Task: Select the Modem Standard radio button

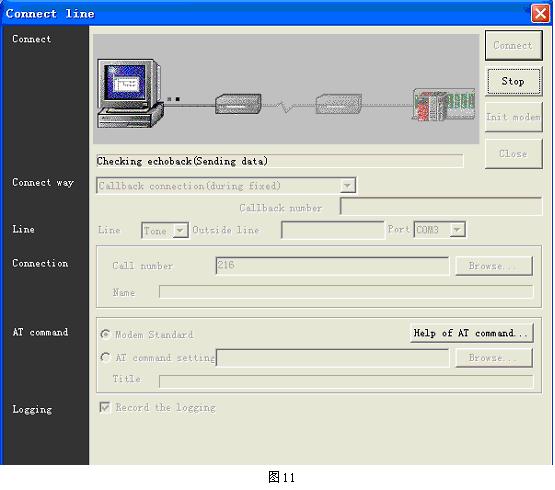Action: [x=105, y=334]
